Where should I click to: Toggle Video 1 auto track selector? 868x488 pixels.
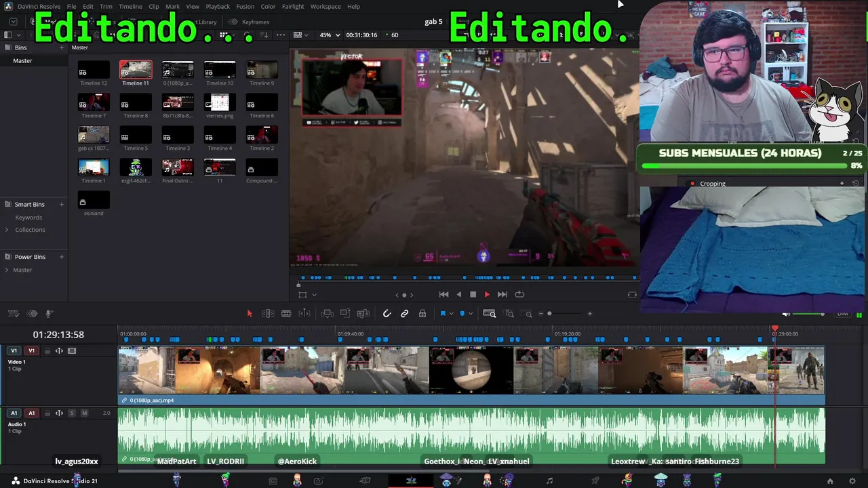pyautogui.click(x=59, y=351)
